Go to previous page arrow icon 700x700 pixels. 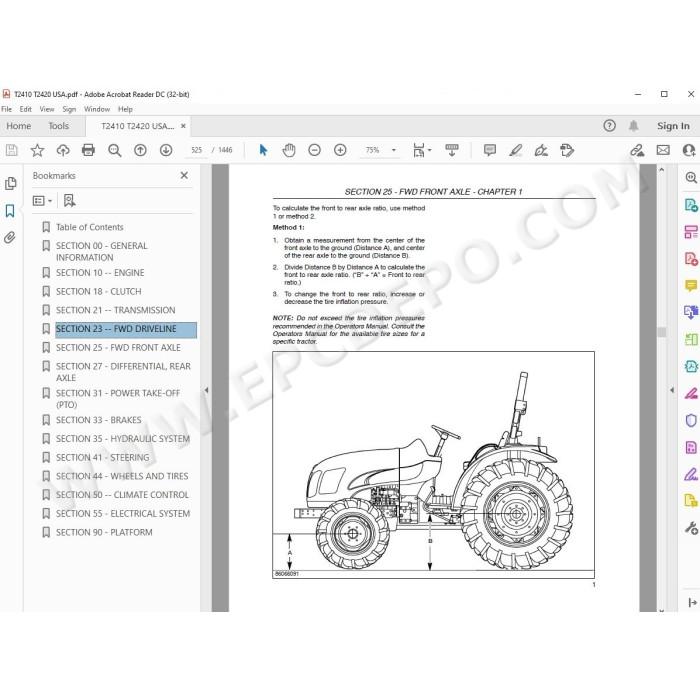pos(140,150)
